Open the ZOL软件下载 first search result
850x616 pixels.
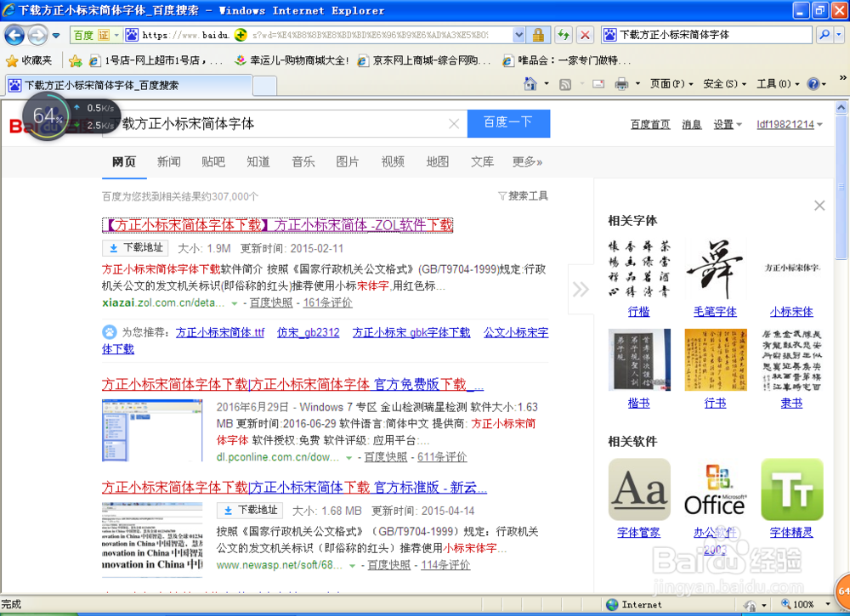[x=278, y=225]
